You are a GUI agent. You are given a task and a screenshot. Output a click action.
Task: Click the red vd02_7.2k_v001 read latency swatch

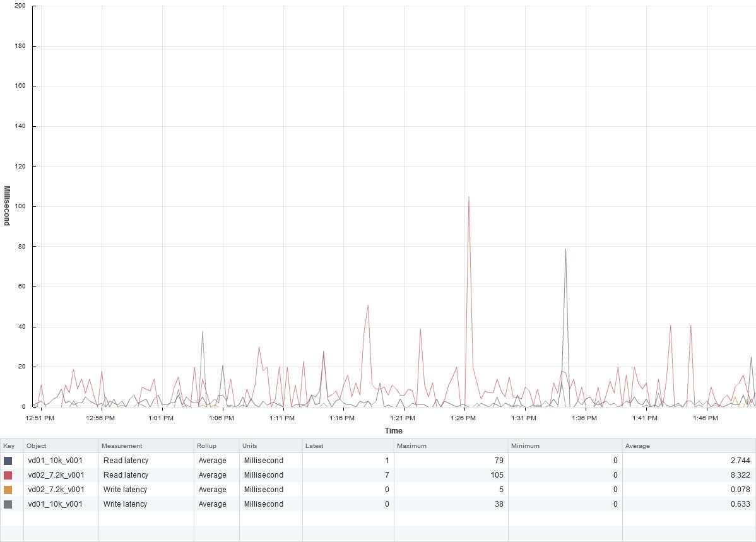[x=8, y=475]
